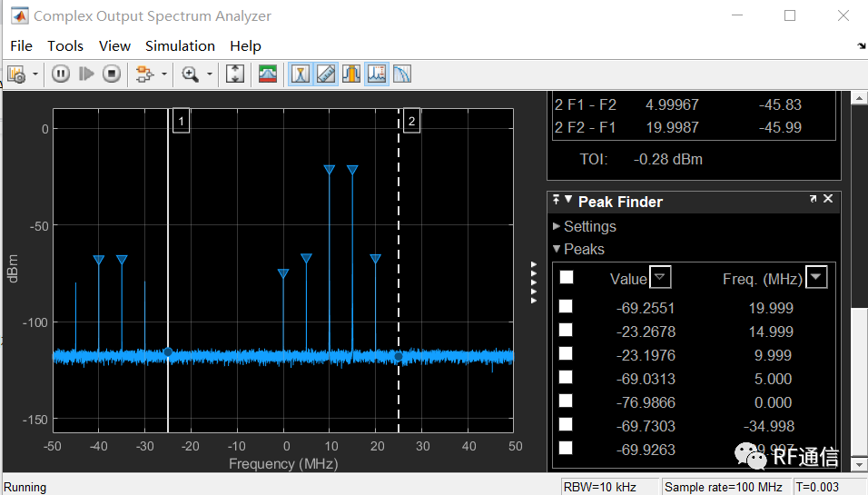Check the box for peak -69.7303
868x495 pixels.
coord(566,424)
